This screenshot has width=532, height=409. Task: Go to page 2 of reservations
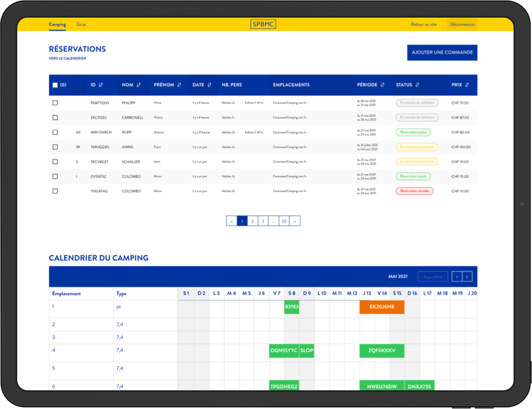[252, 221]
